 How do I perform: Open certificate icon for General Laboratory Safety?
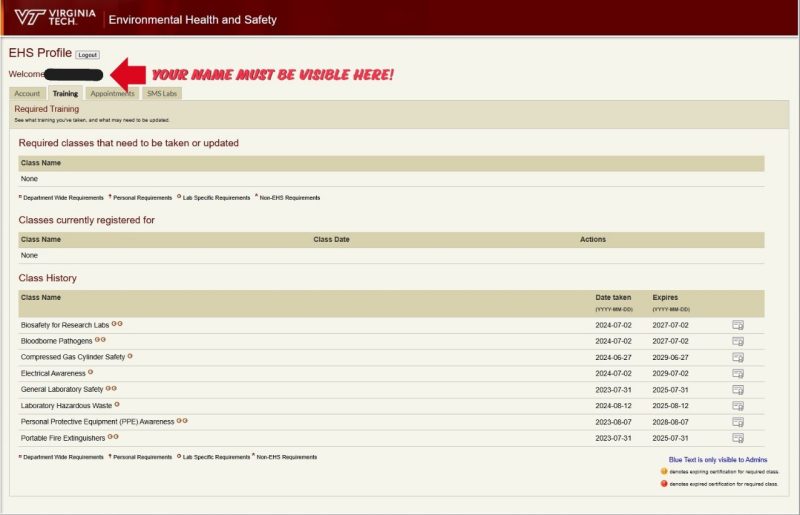[x=738, y=390]
